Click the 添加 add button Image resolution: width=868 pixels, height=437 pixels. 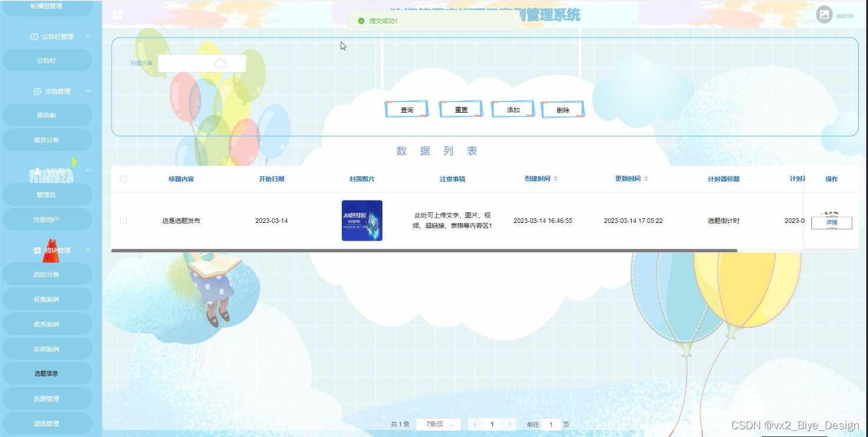(x=513, y=110)
